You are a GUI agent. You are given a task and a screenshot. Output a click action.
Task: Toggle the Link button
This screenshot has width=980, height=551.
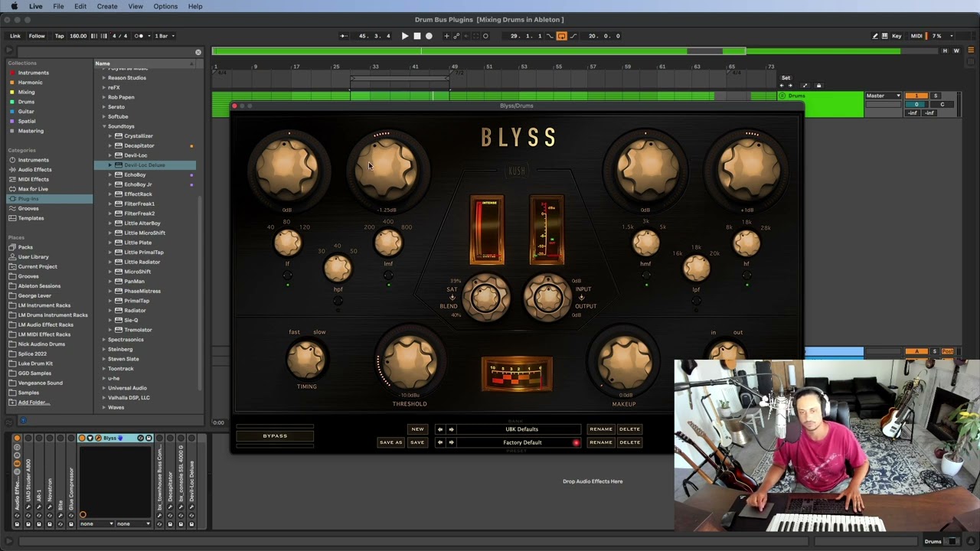15,36
